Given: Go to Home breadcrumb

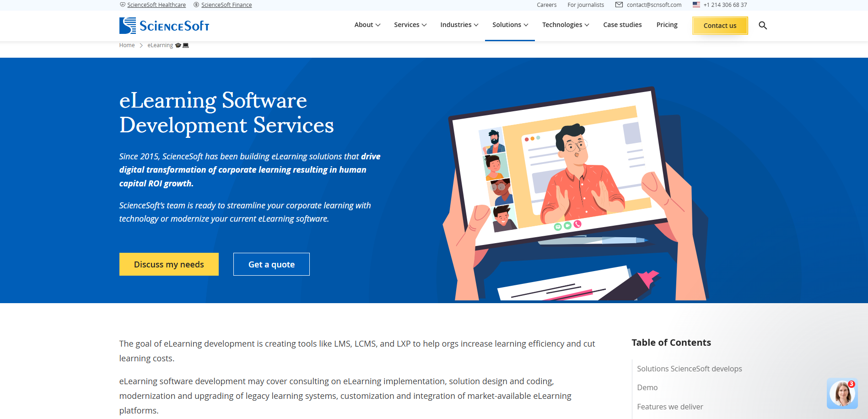Looking at the screenshot, I should pos(127,45).
